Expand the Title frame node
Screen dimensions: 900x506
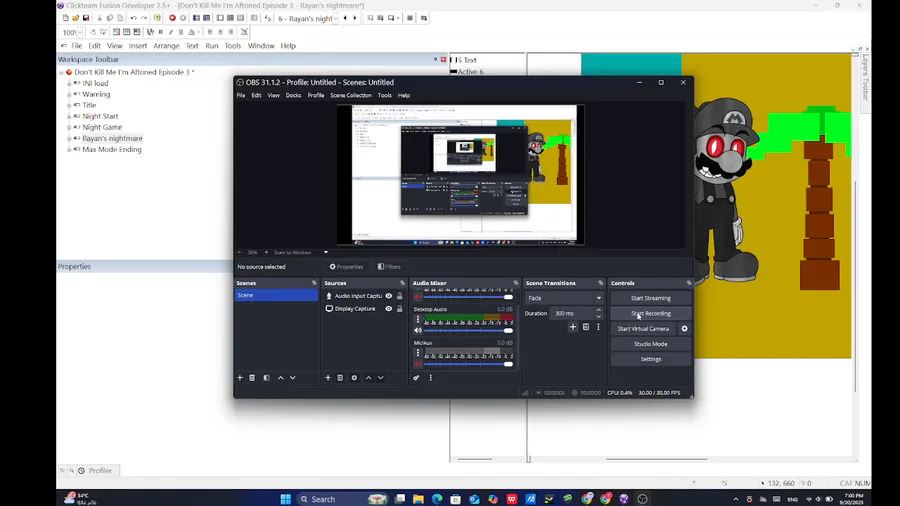pos(69,106)
